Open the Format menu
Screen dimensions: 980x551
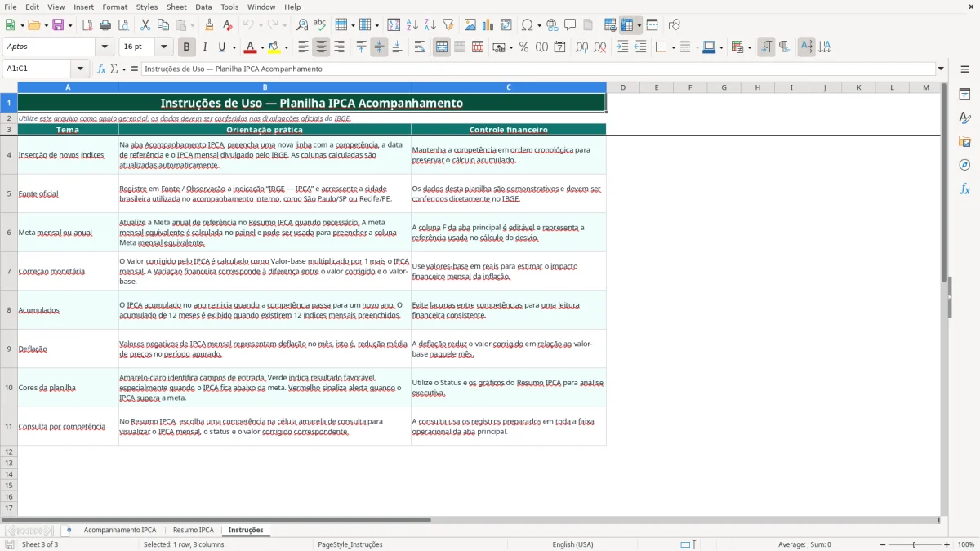point(114,7)
